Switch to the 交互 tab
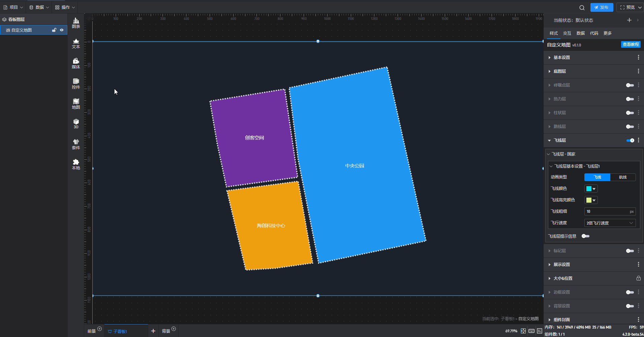The width and height of the screenshot is (644, 337). pyautogui.click(x=567, y=33)
